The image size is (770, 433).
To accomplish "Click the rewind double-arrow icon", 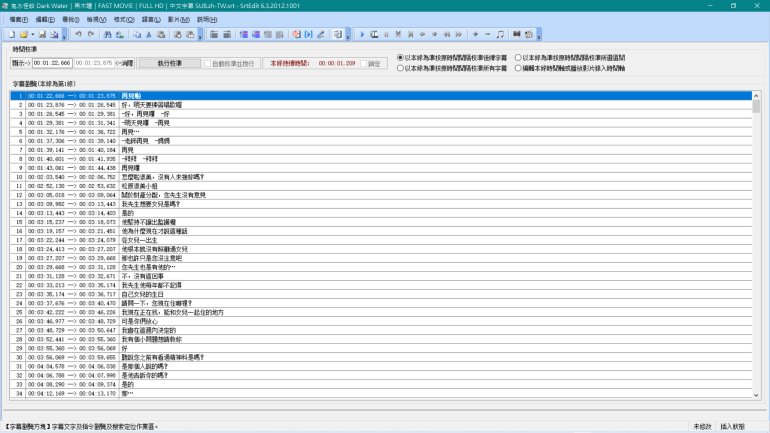I will pos(446,34).
